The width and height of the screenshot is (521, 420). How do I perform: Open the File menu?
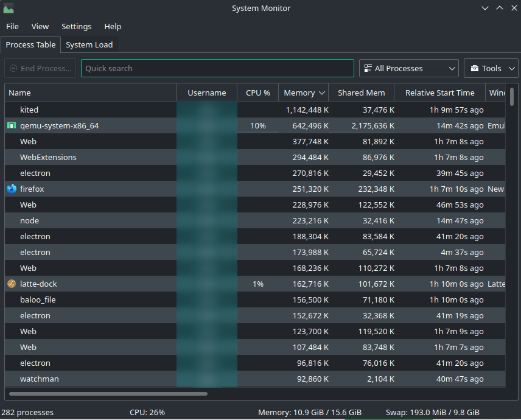[x=12, y=27]
